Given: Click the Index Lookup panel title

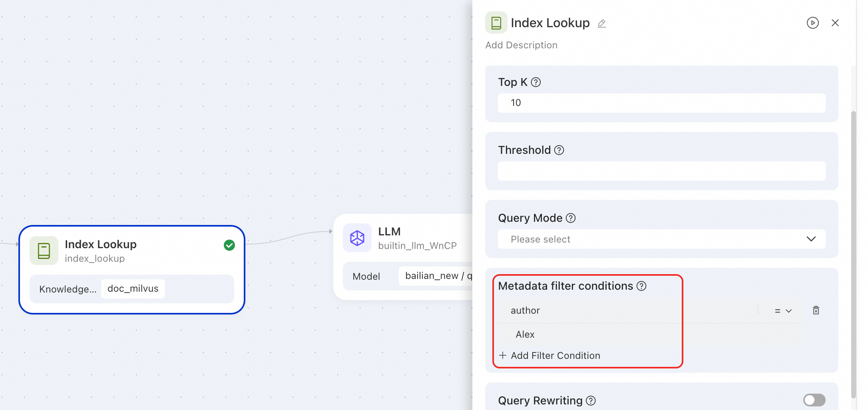Looking at the screenshot, I should (x=550, y=23).
